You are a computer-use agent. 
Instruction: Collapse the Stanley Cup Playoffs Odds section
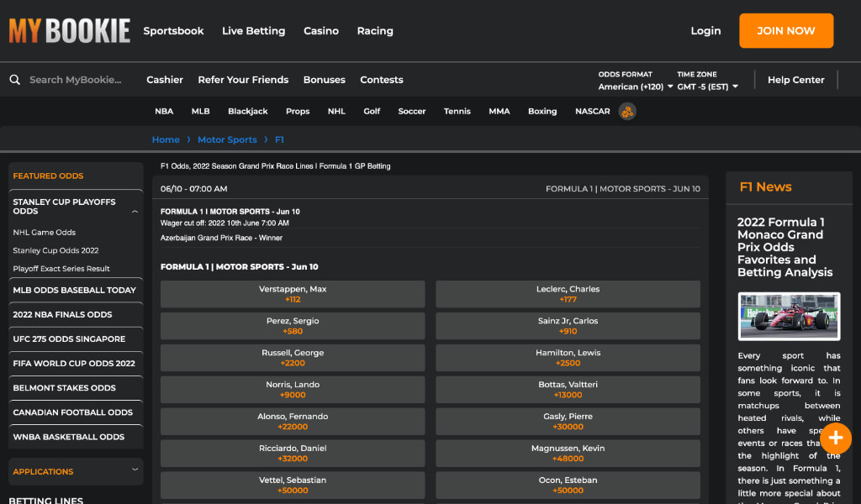click(135, 212)
